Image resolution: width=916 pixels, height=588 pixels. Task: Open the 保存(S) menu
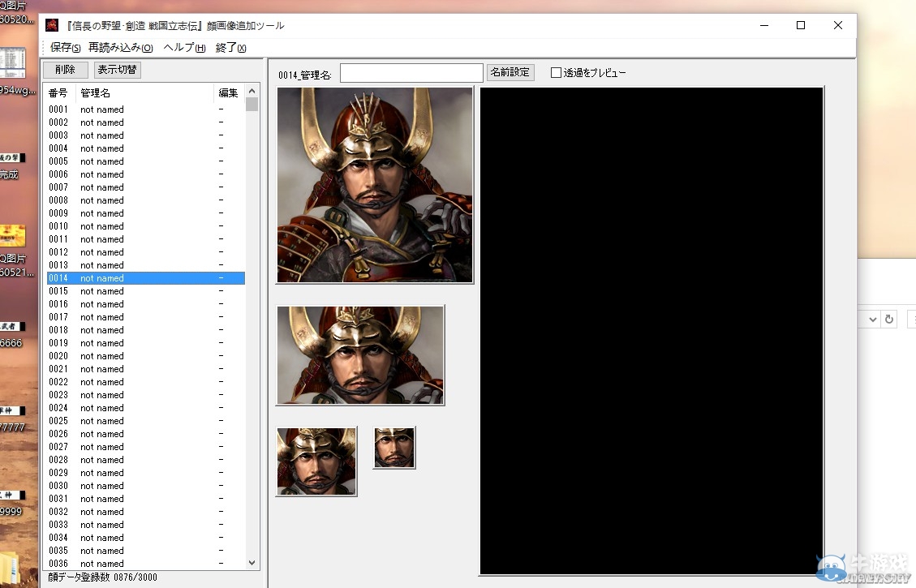[65, 48]
